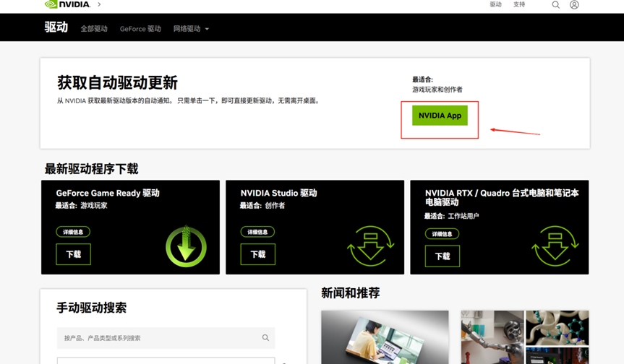Click the download-cycle icon on the RTX / Quadro card
624x364 pixels.
point(555,246)
